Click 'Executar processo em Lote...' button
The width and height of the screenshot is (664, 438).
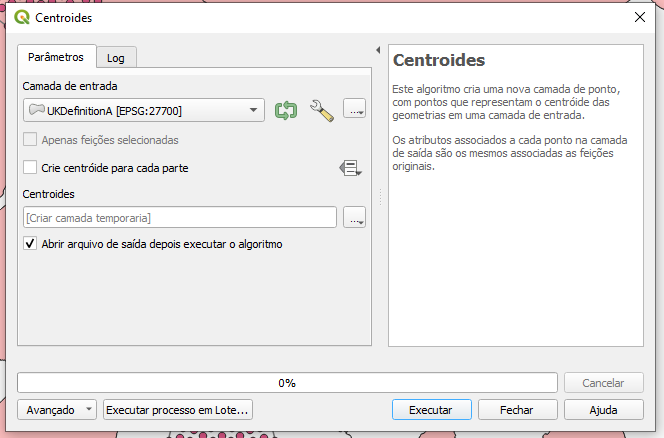pyautogui.click(x=178, y=409)
